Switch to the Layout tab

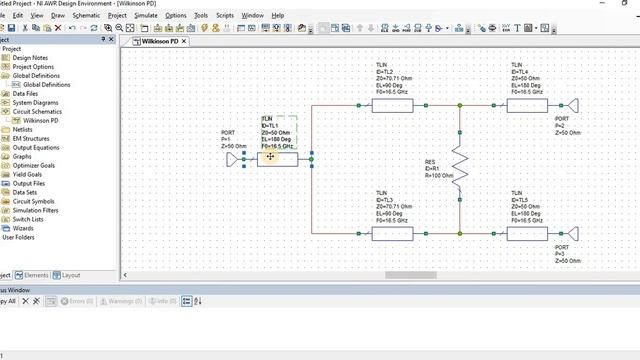tap(66, 276)
